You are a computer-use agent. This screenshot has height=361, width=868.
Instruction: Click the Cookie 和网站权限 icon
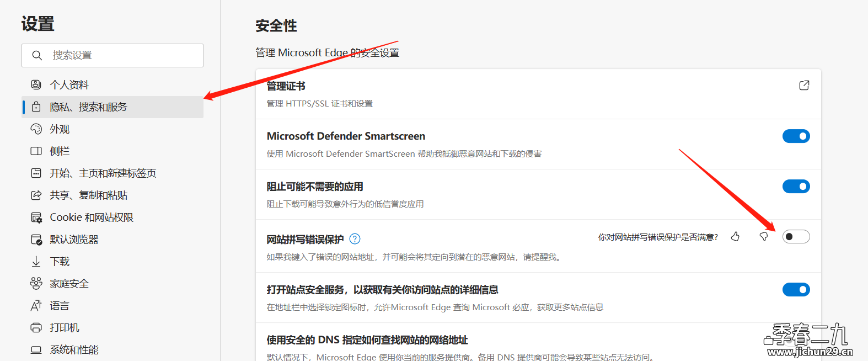pyautogui.click(x=36, y=217)
